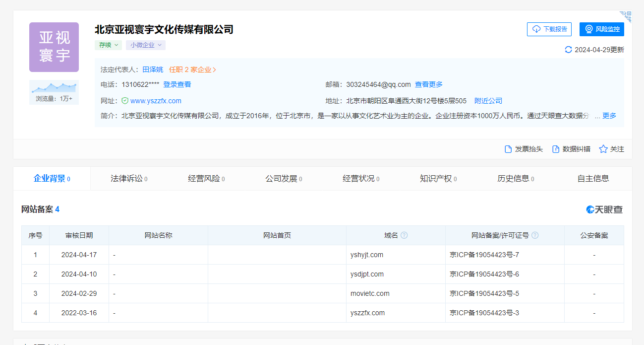The height and width of the screenshot is (345, 644).
Task: Click the 数据纠错 correction icon
Action: tap(555, 149)
